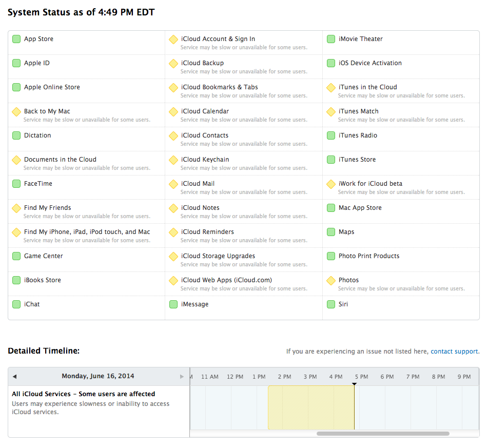Viewport: 487px width, 448px height.
Task: Click the current time marker at timeline top
Action: pos(354,383)
